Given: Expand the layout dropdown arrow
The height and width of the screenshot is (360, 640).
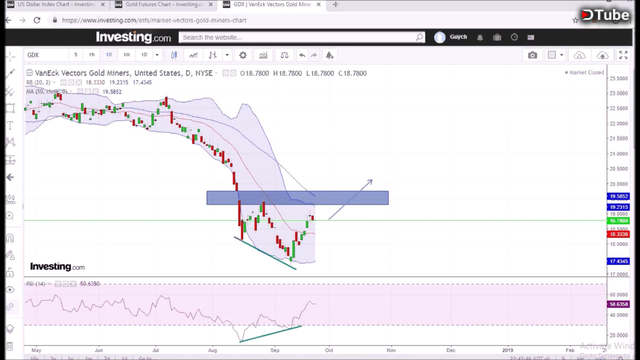Looking at the screenshot, I should coord(562,55).
